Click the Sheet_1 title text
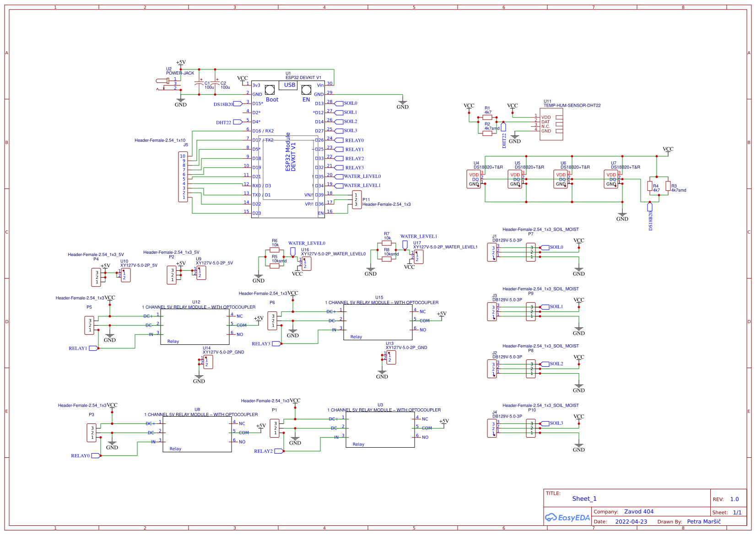 [x=584, y=499]
